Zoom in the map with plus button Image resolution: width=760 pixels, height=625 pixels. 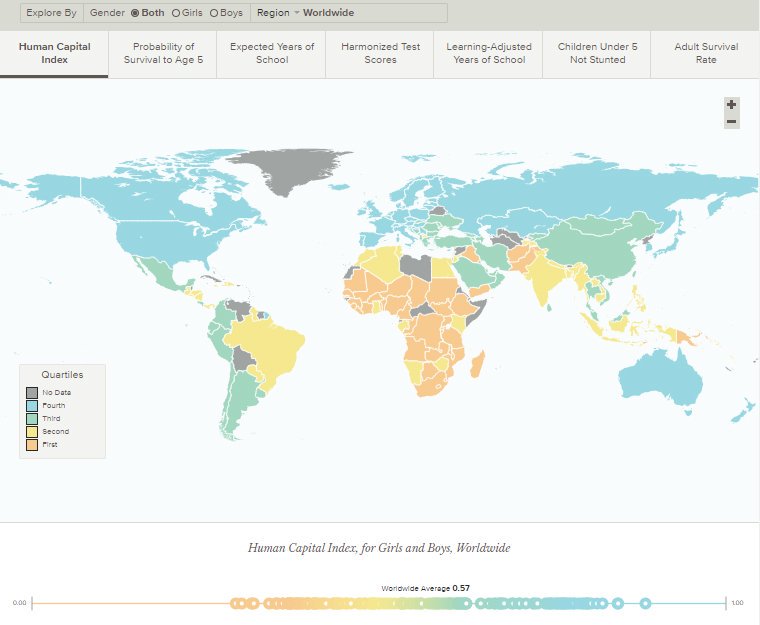[731, 104]
